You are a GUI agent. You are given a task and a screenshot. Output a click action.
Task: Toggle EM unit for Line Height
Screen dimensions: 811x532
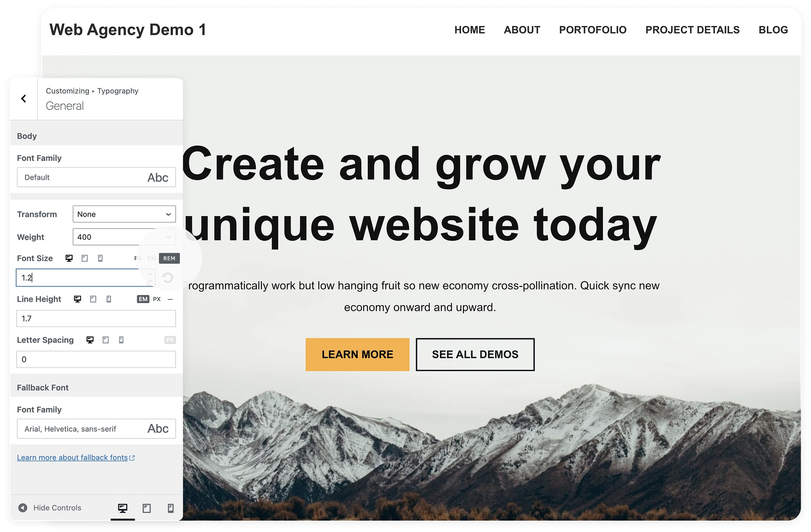(x=142, y=299)
